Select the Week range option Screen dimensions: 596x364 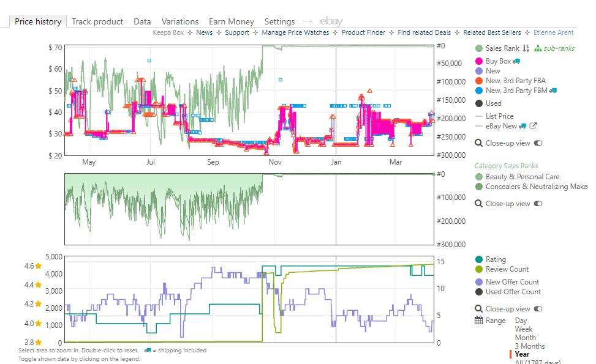pos(523,329)
